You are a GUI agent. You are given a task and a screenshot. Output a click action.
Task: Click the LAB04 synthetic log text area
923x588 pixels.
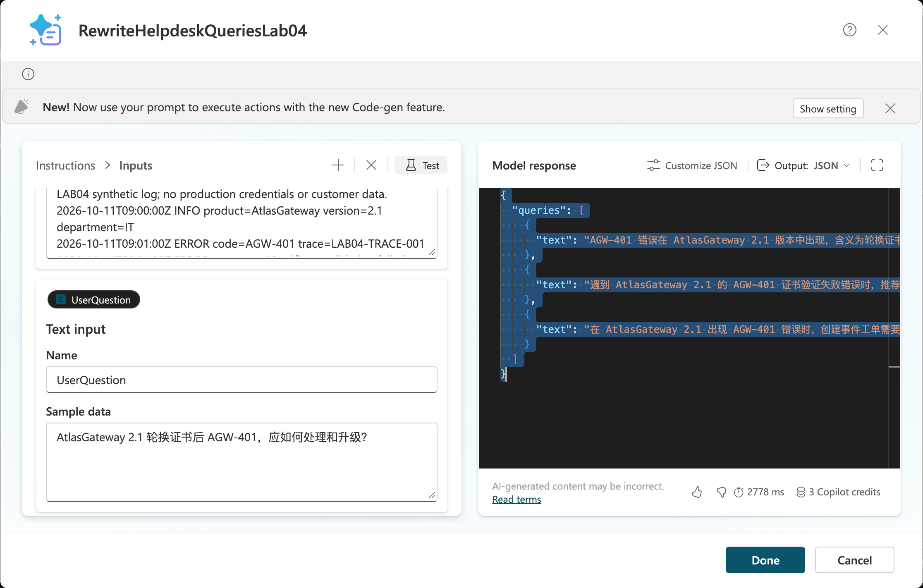[x=242, y=223]
